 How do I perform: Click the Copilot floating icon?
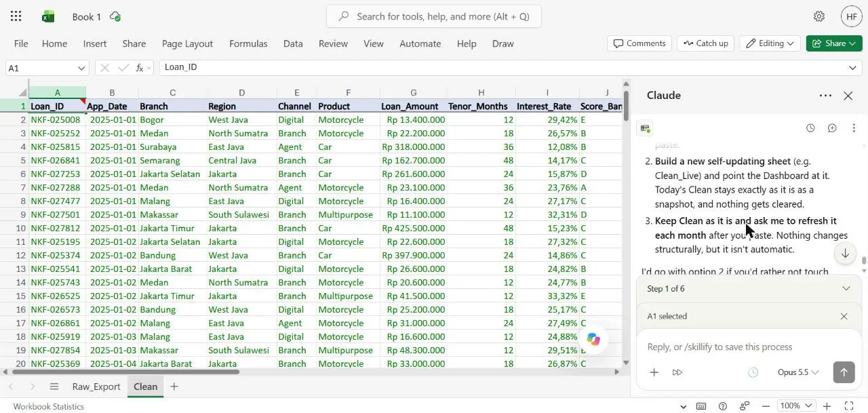593,340
